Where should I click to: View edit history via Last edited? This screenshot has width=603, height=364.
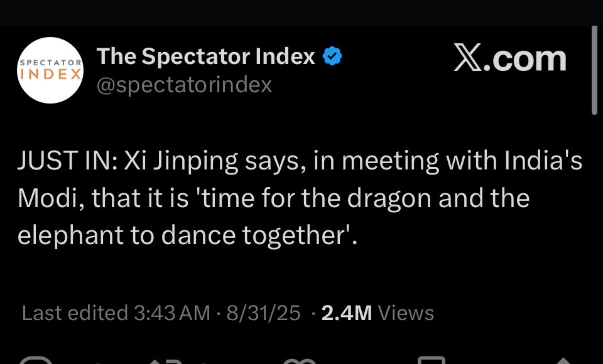coord(75,313)
